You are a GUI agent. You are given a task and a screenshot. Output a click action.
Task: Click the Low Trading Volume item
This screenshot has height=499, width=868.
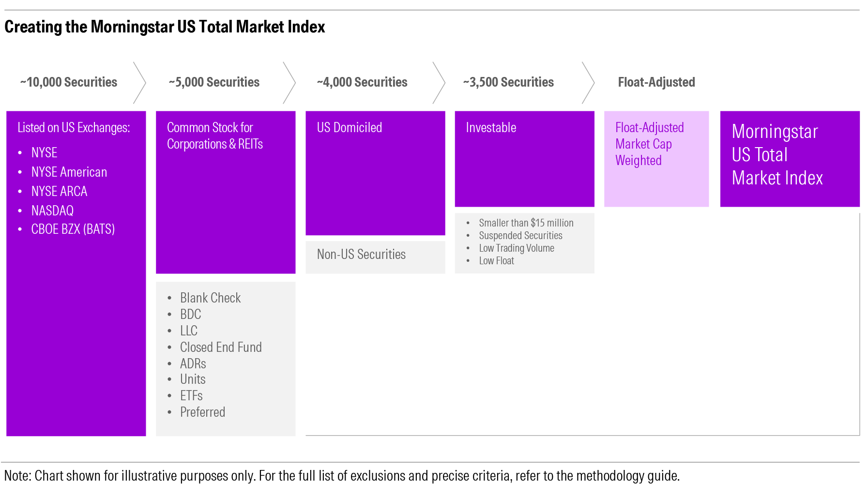coord(517,248)
